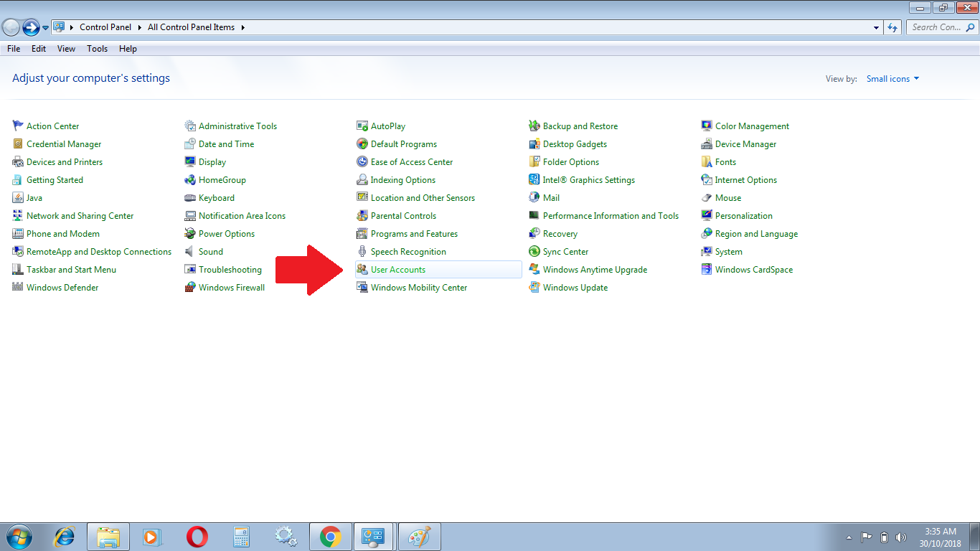Expand the arrow after All Control Panel Items
The height and width of the screenshot is (551, 980).
coord(243,27)
